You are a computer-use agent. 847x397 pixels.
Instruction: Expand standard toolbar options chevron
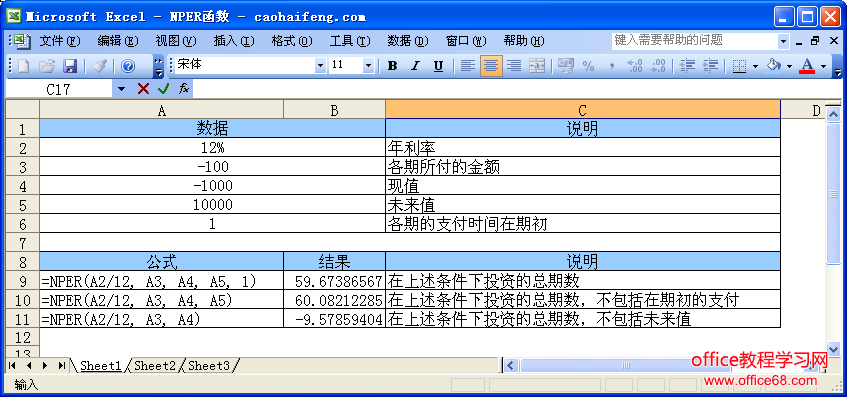tap(158, 66)
